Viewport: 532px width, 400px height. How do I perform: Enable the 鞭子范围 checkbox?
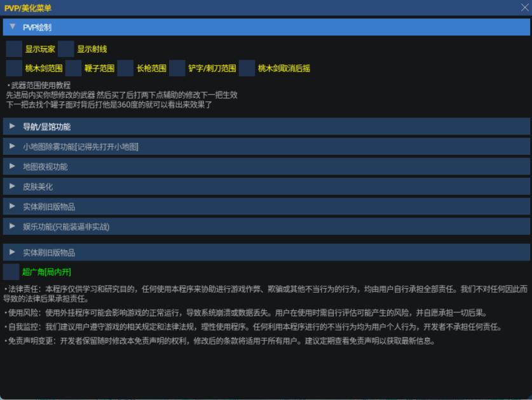[x=73, y=68]
